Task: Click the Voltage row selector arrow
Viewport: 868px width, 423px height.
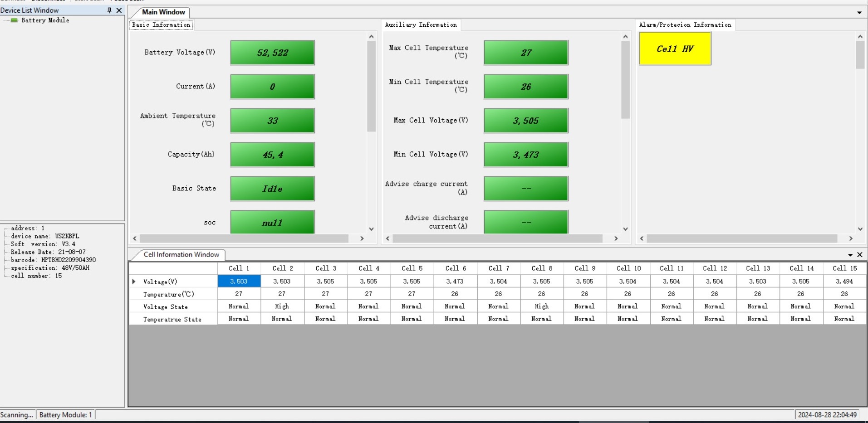Action: 134,282
